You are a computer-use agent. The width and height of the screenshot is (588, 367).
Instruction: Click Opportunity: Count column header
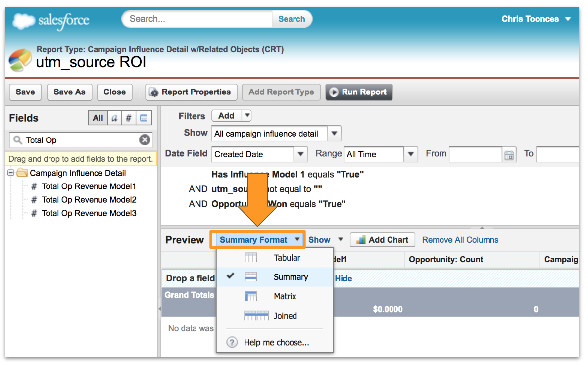(x=446, y=259)
